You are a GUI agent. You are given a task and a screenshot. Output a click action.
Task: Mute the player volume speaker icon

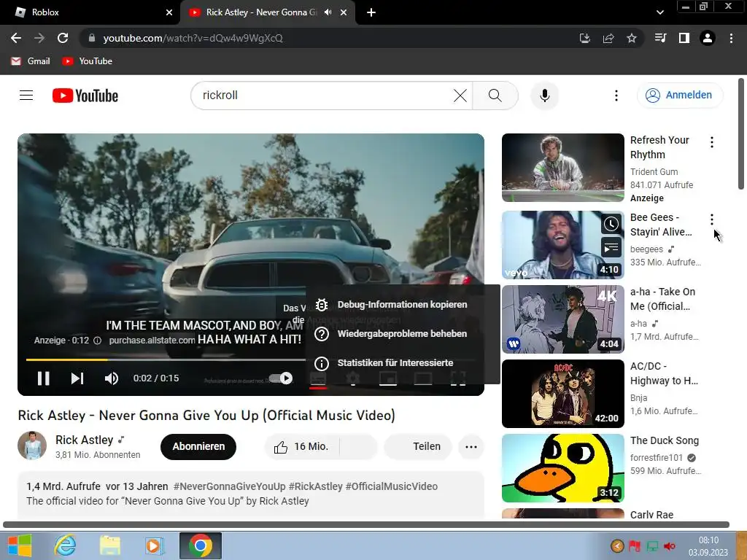click(x=112, y=378)
